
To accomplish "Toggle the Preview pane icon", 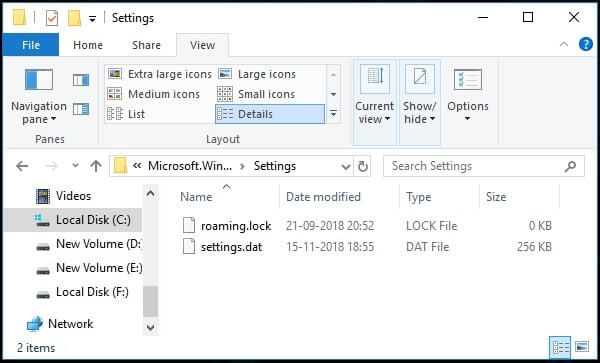I will [81, 80].
